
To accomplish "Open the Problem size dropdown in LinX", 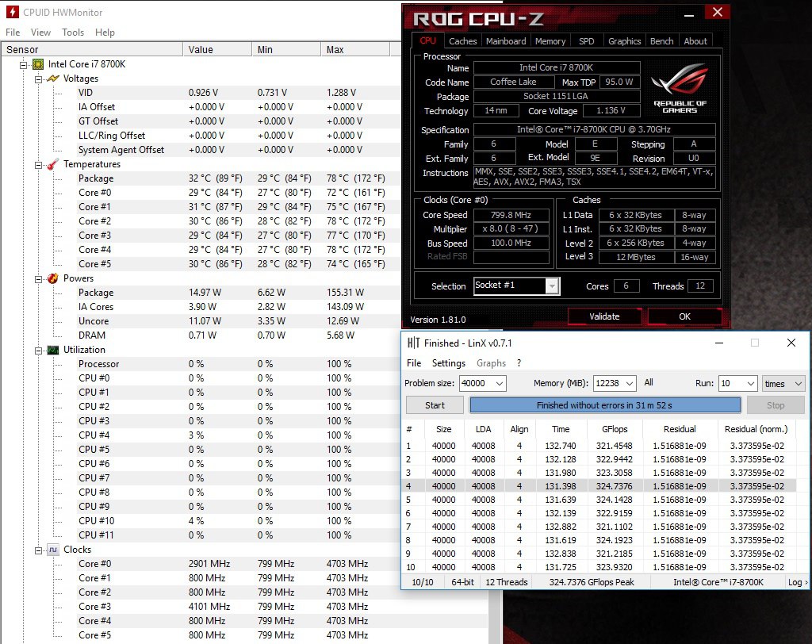I will click(x=500, y=383).
